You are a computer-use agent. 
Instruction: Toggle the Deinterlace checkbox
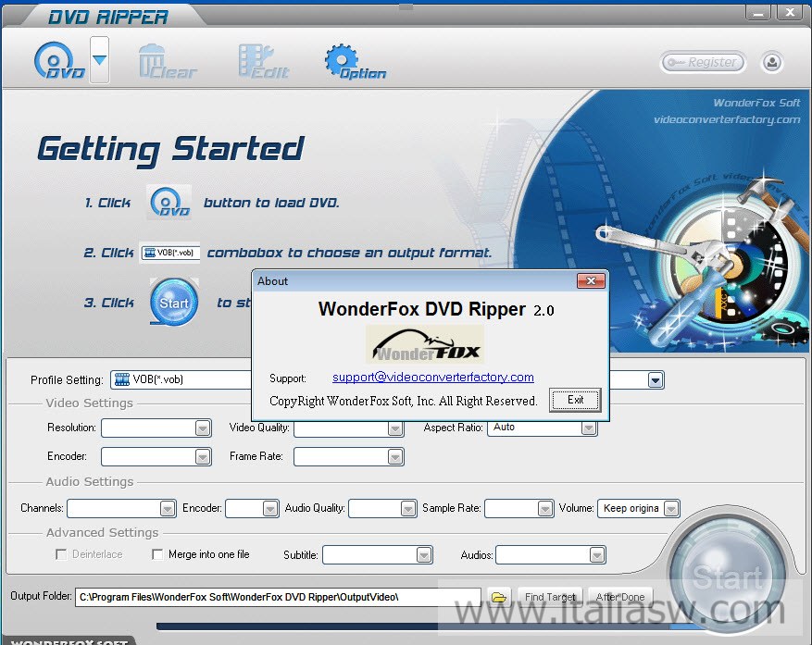pos(61,554)
